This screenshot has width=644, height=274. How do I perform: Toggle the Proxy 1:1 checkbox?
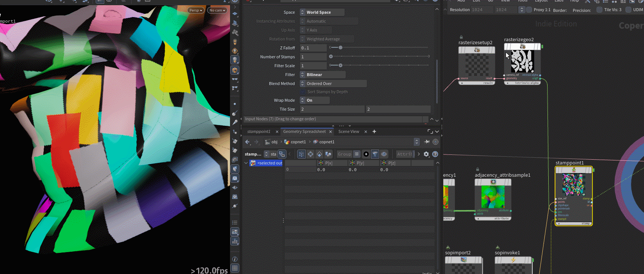coord(529,10)
